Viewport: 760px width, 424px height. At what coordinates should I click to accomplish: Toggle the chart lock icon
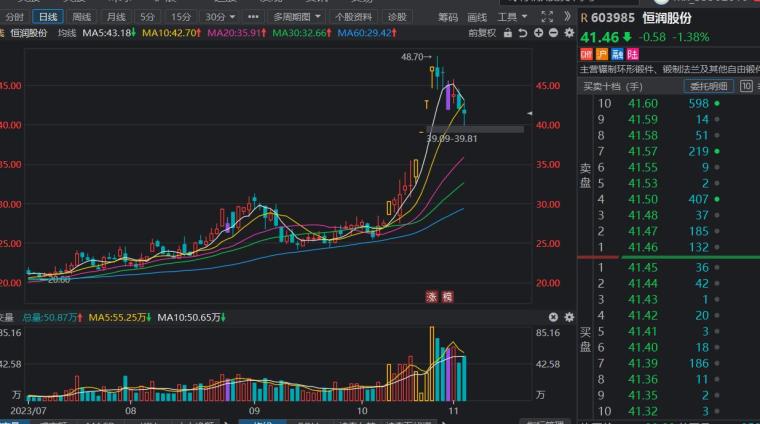click(507, 33)
